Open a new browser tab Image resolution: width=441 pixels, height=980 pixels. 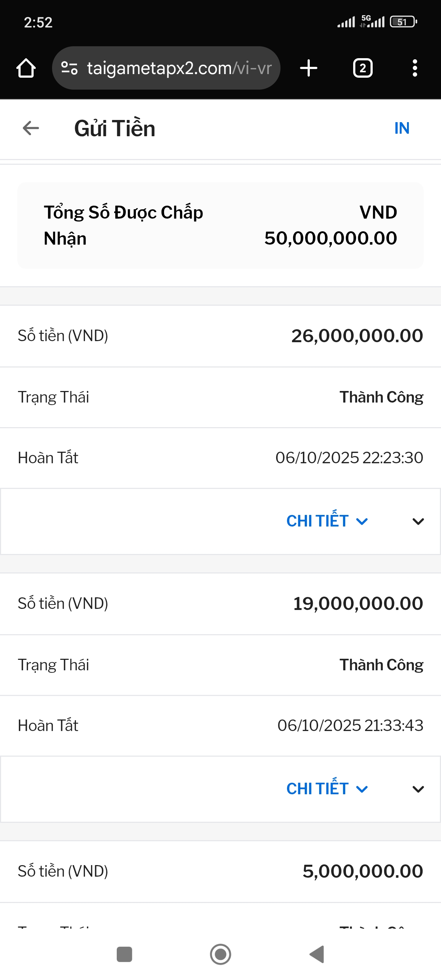pos(308,69)
